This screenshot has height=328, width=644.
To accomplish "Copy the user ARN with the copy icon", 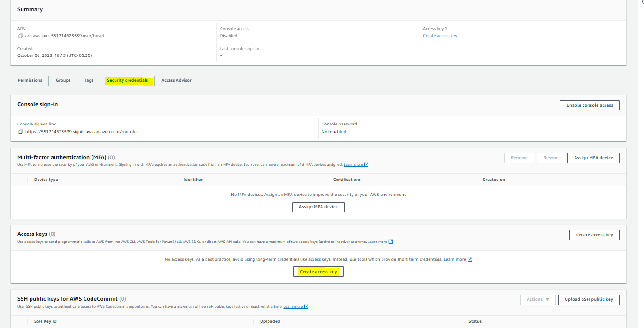I will point(21,36).
